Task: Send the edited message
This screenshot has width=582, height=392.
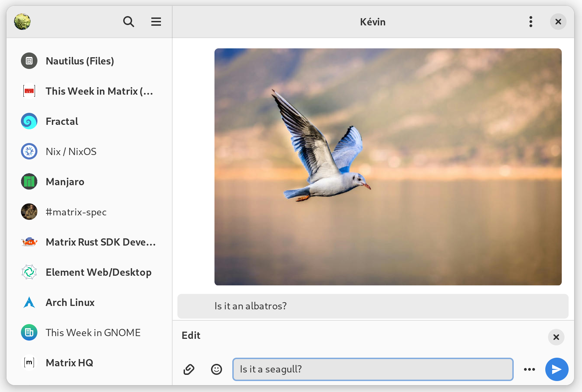Action: [x=557, y=369]
